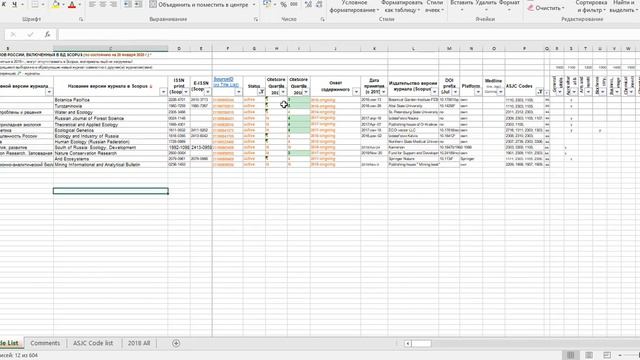Switch to 2018 All sheet tab

coord(139,343)
